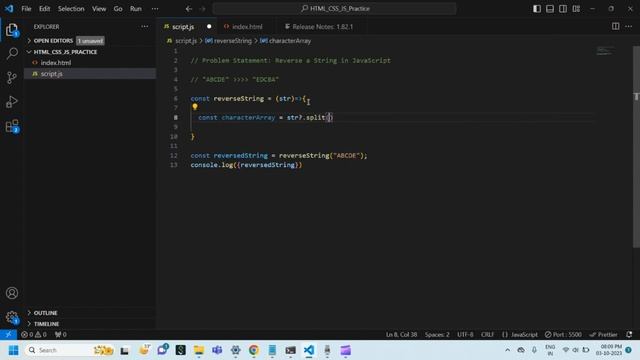Open Explorer views and more actions ellipsis
This screenshot has height=360, width=640.
144,27
